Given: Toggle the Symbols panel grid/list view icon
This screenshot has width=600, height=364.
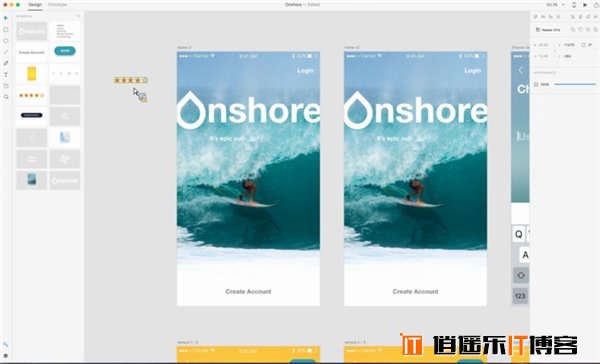Looking at the screenshot, I should (78, 16).
